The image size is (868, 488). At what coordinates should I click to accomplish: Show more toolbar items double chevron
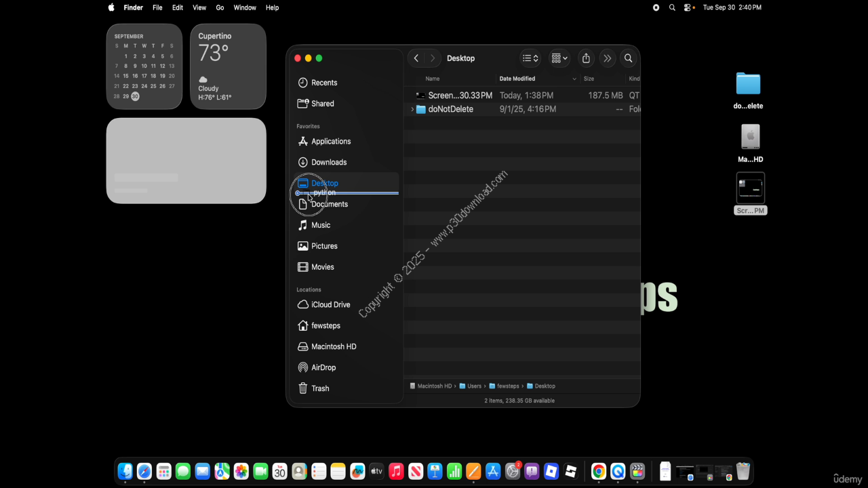pos(607,58)
